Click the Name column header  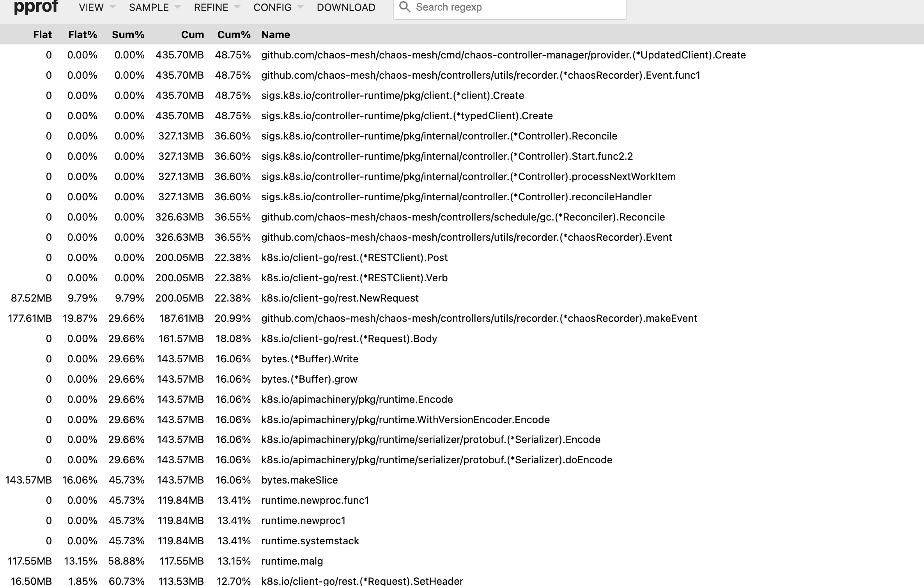point(275,34)
